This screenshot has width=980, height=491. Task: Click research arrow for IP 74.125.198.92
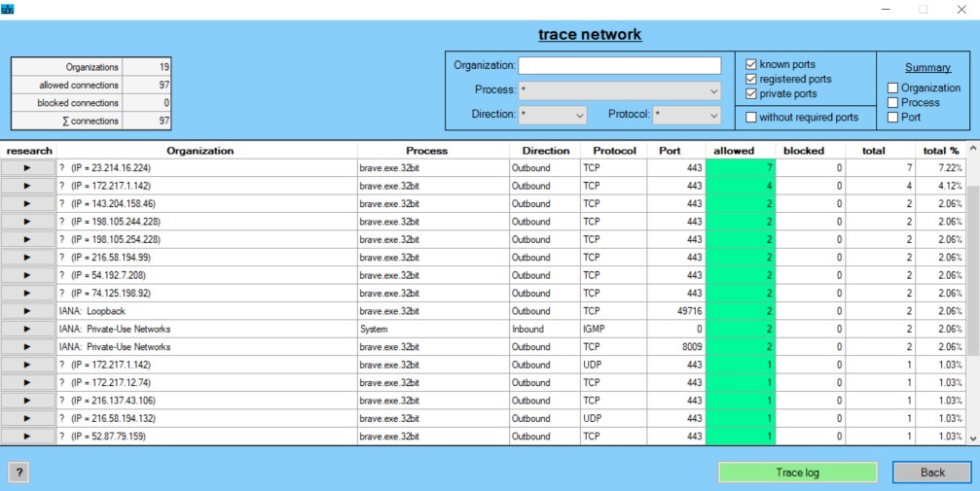[x=27, y=293]
